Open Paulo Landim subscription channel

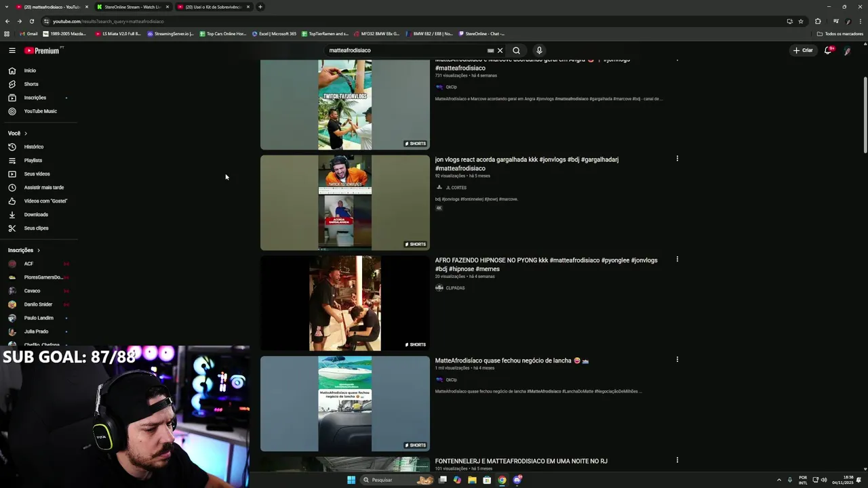(39, 318)
